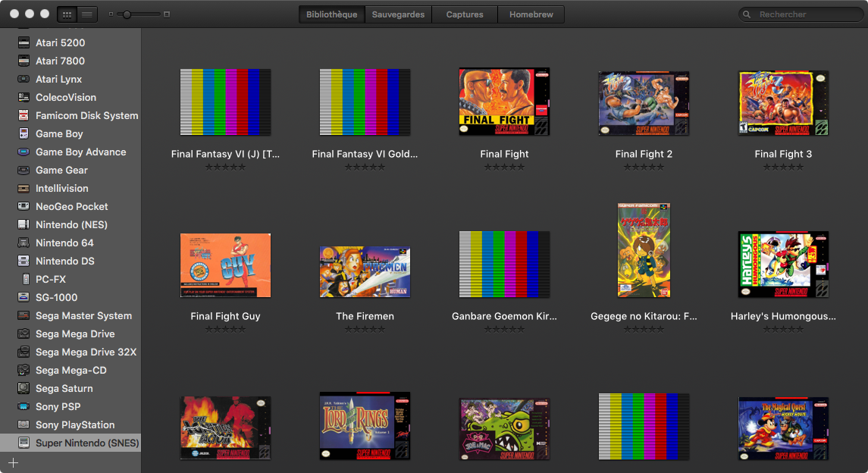Click the Game Gear handheld icon
868x473 pixels.
24,171
